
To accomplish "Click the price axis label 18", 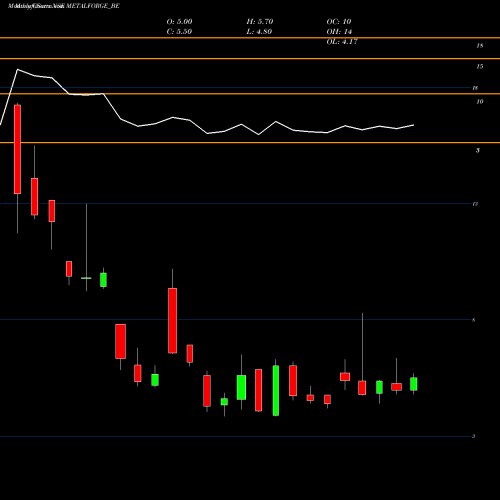I will pyautogui.click(x=480, y=46).
